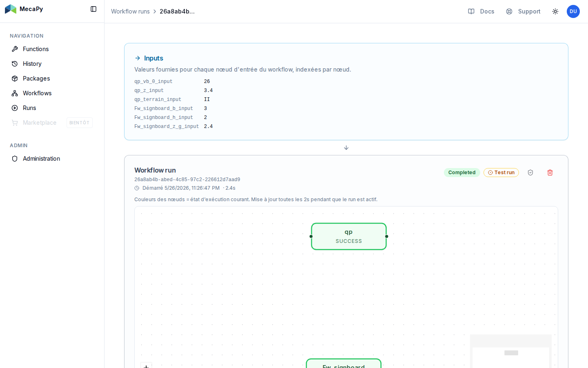
Task: Click the Runs play icon
Action: coord(15,108)
